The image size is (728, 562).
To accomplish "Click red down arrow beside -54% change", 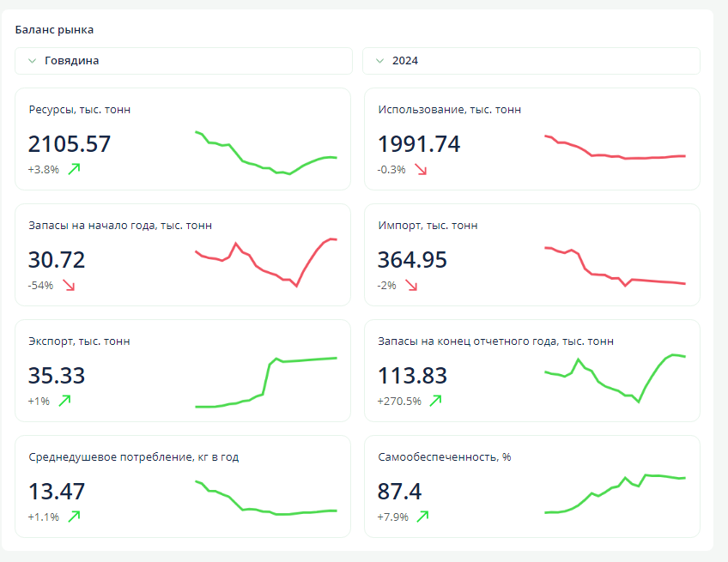I will click(69, 285).
